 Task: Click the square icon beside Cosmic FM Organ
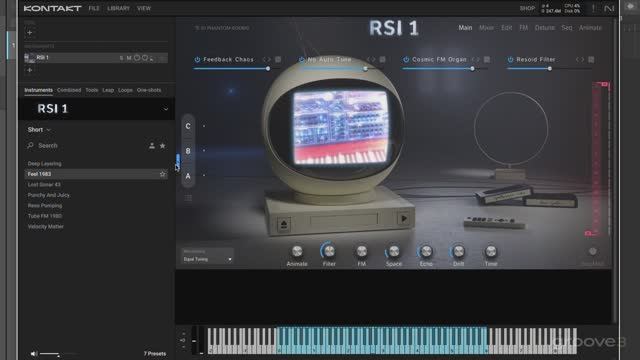[x=487, y=60]
